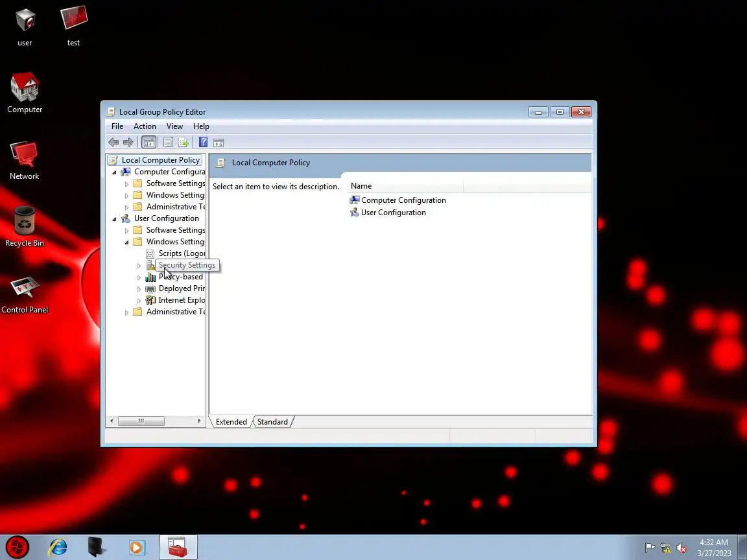Click the muted volume tray icon
Image resolution: width=747 pixels, height=560 pixels.
(682, 548)
